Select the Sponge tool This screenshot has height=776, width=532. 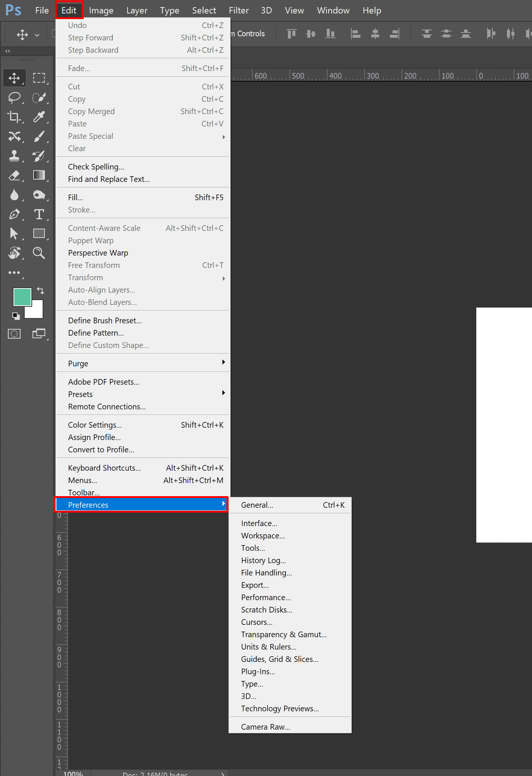[39, 195]
